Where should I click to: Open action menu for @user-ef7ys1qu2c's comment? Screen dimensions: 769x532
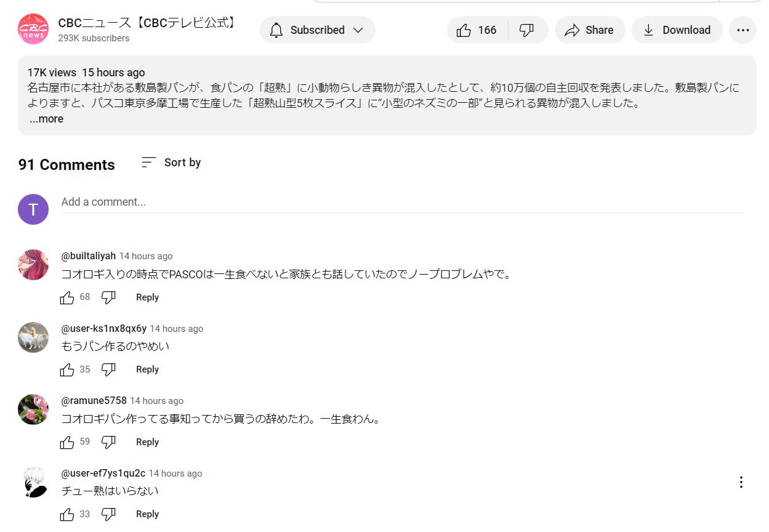coord(741,482)
